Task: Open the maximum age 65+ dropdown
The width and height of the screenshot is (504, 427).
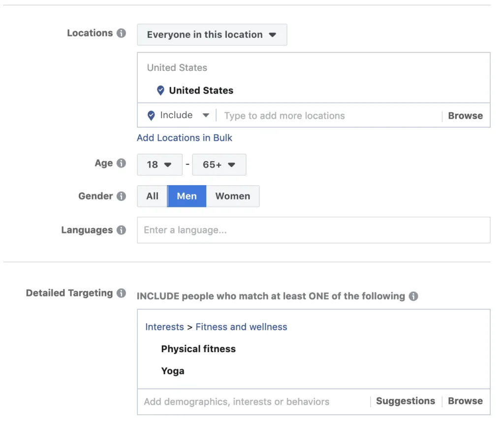Action: click(x=219, y=164)
